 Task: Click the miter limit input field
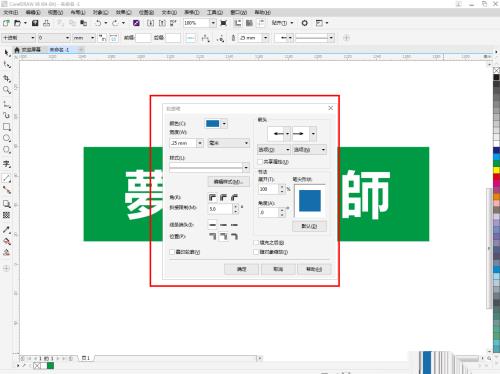point(220,209)
